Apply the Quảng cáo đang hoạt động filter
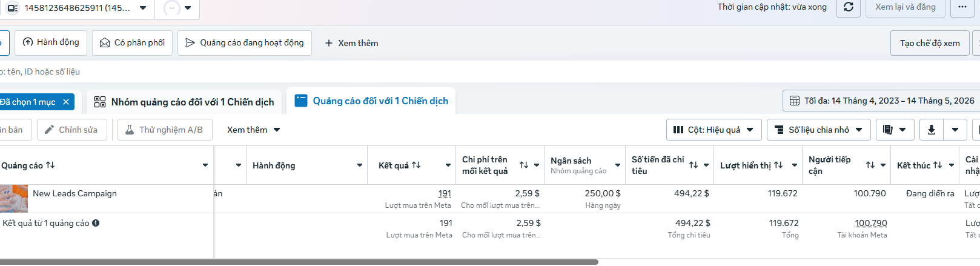This screenshot has width=980, height=266. pyautogui.click(x=245, y=43)
